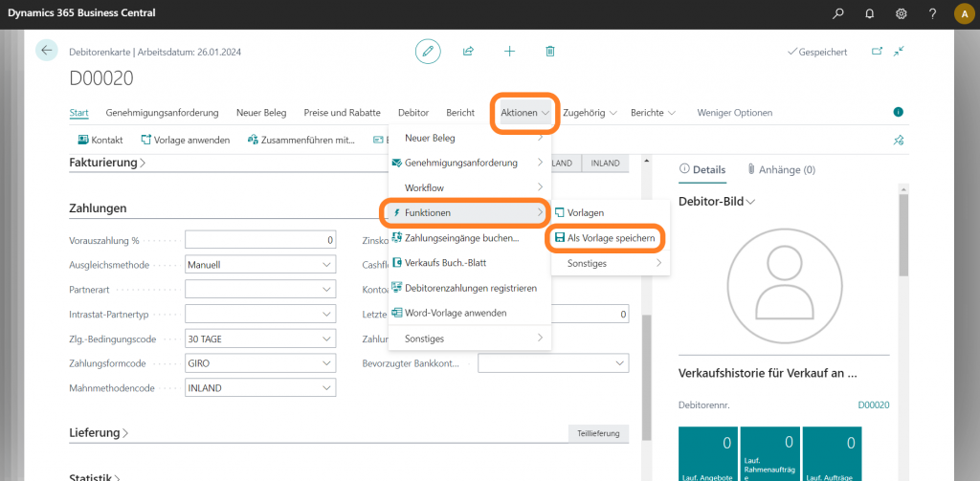Click the pencil edit icon
This screenshot has width=980, height=481.
tap(428, 52)
